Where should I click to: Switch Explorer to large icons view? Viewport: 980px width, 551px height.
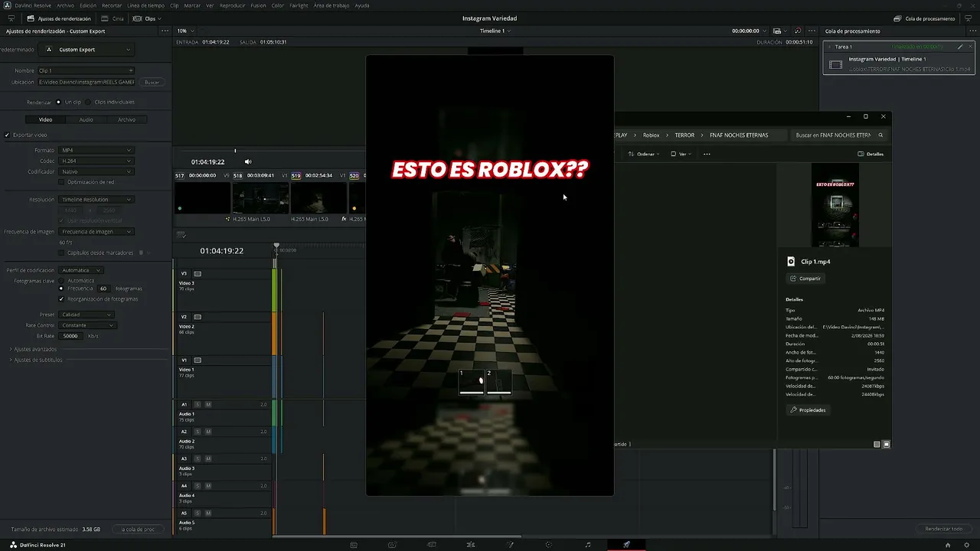click(x=887, y=444)
